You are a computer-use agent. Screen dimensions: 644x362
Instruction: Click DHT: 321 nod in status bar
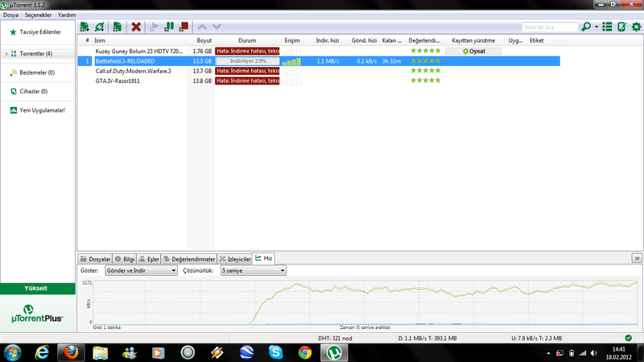point(335,338)
